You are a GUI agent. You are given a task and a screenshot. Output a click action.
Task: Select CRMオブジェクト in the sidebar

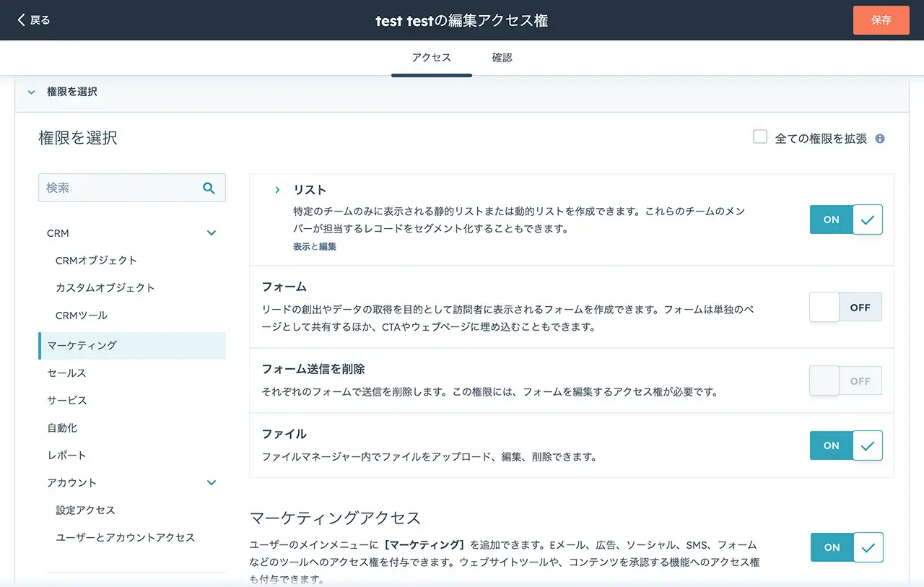[x=96, y=260]
